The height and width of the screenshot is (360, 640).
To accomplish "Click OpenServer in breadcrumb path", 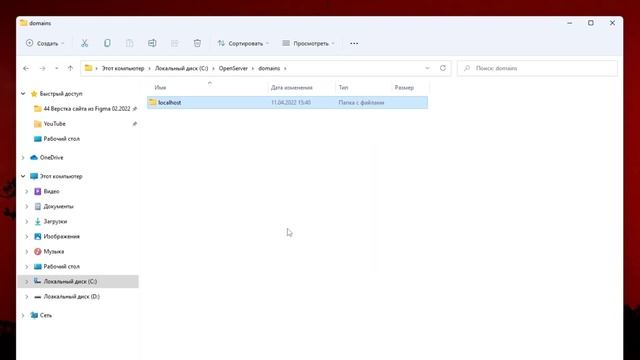I will click(233, 68).
